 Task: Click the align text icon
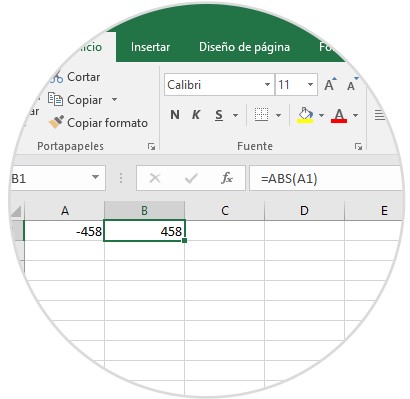point(380,115)
